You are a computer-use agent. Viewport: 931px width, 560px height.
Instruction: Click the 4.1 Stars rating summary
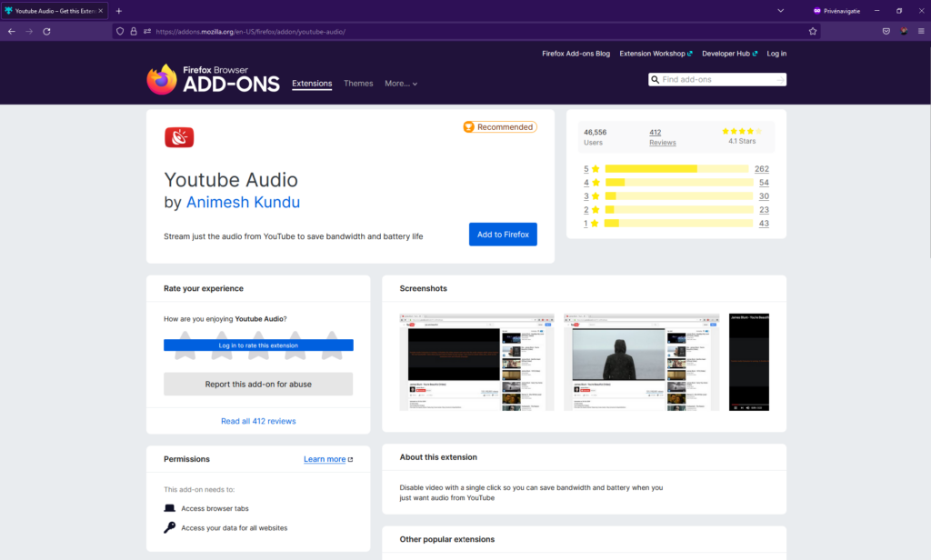(x=742, y=136)
